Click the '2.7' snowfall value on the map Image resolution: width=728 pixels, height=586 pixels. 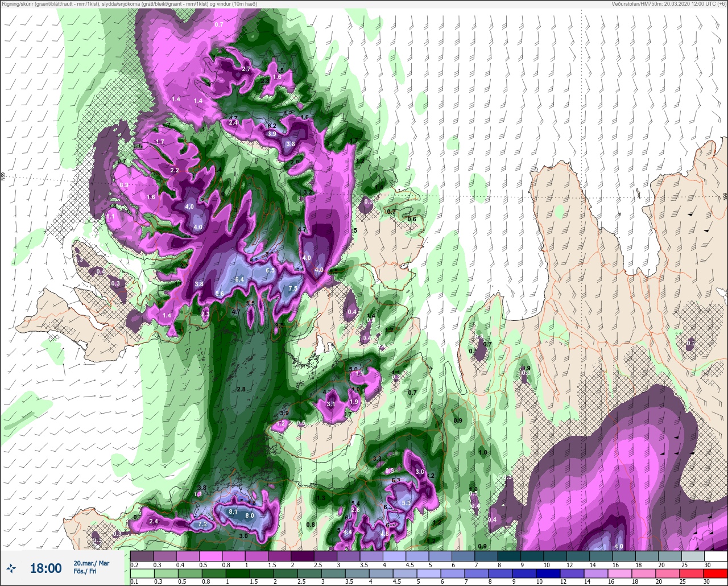tap(246, 69)
